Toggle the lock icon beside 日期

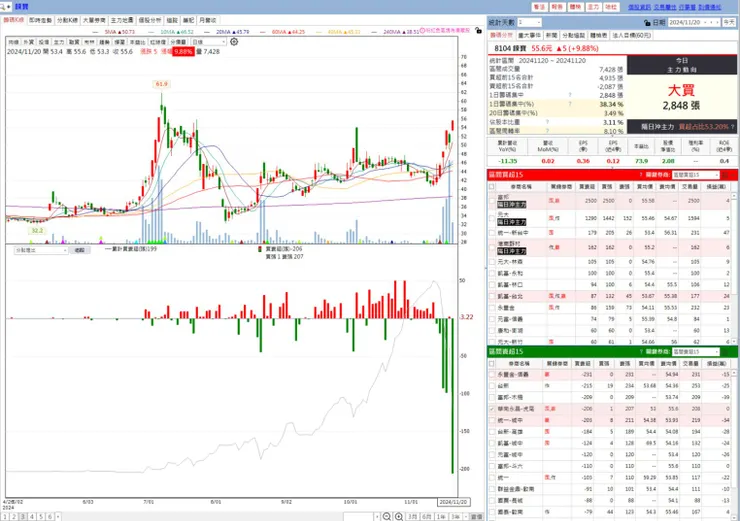647,23
